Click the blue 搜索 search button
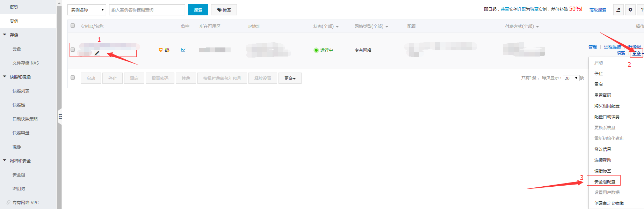The image size is (644, 209). click(x=198, y=10)
